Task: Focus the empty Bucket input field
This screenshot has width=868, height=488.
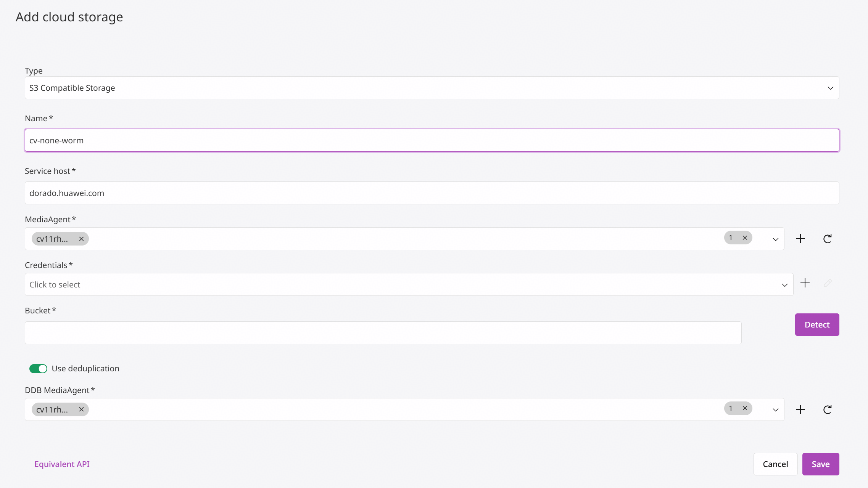Action: click(383, 333)
